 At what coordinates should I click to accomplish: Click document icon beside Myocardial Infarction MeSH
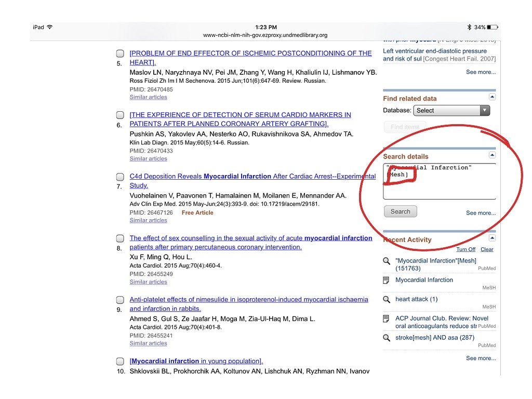tap(386, 280)
